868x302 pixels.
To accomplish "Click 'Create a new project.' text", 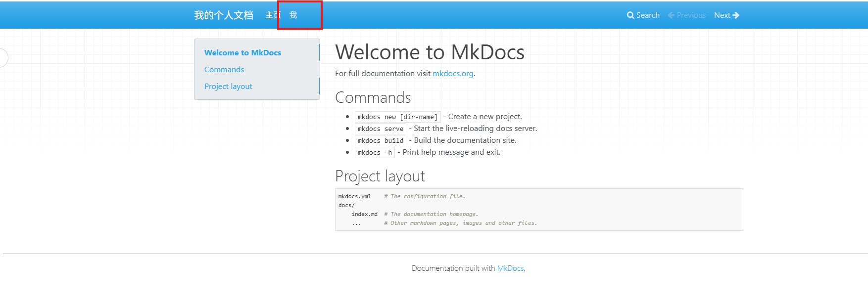I will (x=485, y=117).
